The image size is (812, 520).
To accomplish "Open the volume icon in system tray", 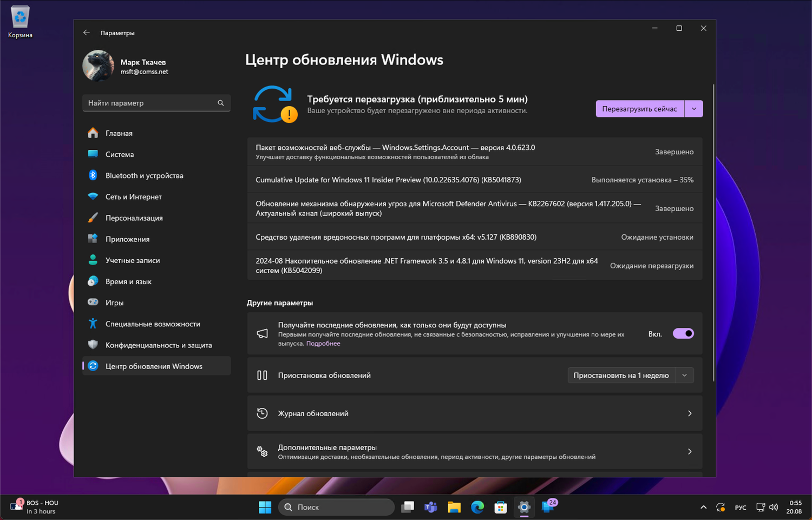I will pyautogui.click(x=774, y=507).
